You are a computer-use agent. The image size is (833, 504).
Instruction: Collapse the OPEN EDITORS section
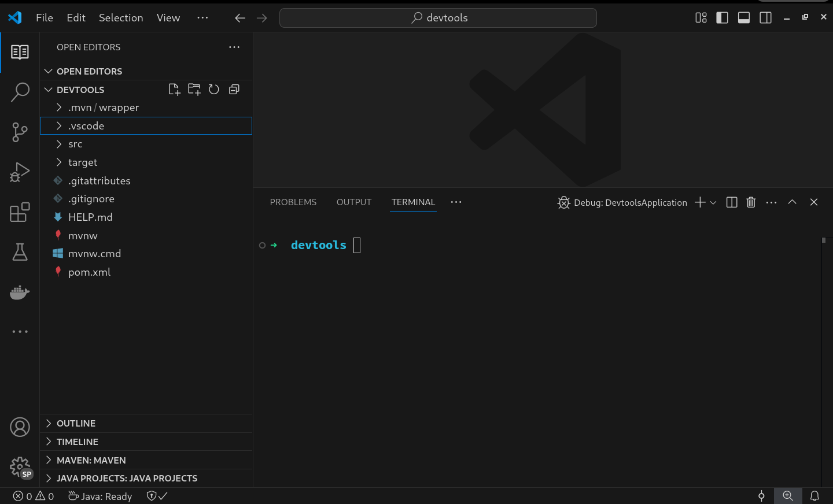146,71
